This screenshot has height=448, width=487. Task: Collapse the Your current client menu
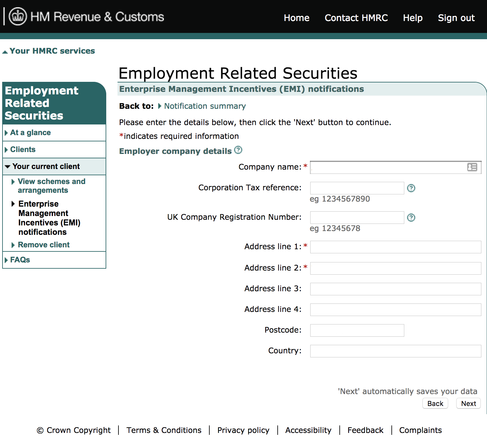pos(8,166)
